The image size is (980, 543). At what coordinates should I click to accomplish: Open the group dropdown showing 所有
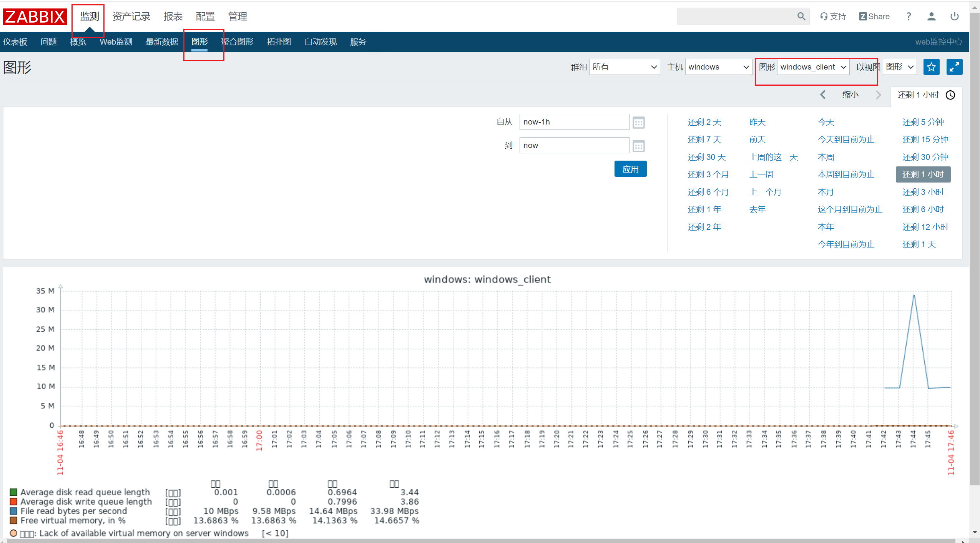(625, 67)
